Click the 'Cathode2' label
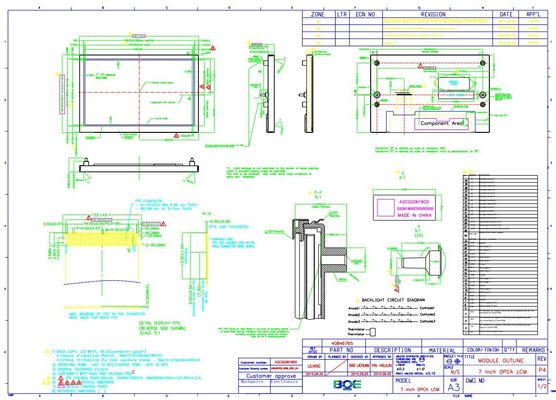The width and height of the screenshot is (556, 400). (x=428, y=315)
